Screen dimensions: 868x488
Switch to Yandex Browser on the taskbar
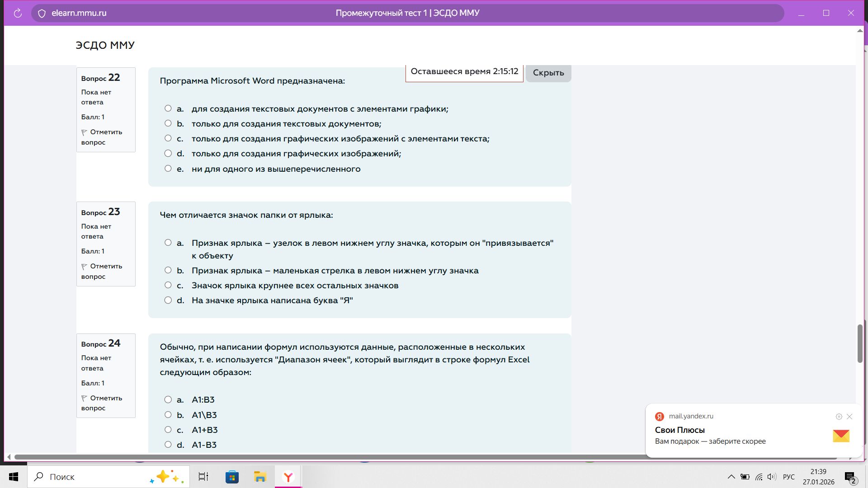point(288,477)
